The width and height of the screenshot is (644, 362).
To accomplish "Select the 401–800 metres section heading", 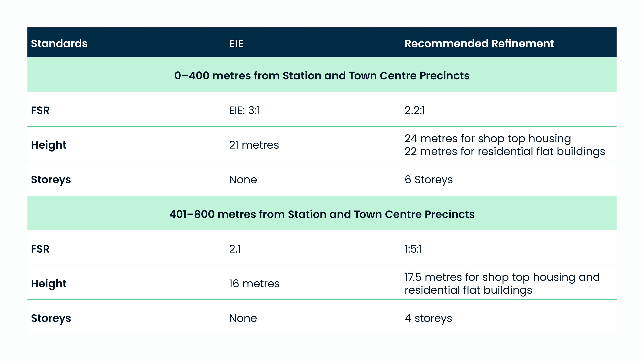I will [322, 214].
